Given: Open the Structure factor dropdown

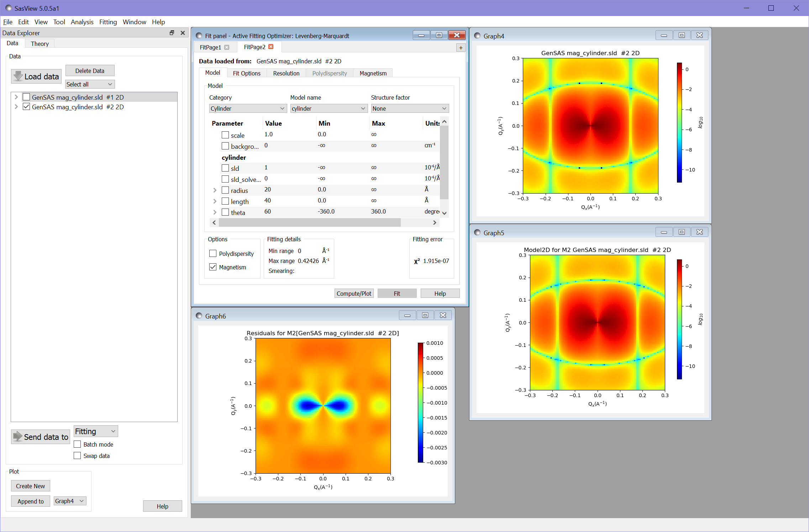Looking at the screenshot, I should point(409,109).
